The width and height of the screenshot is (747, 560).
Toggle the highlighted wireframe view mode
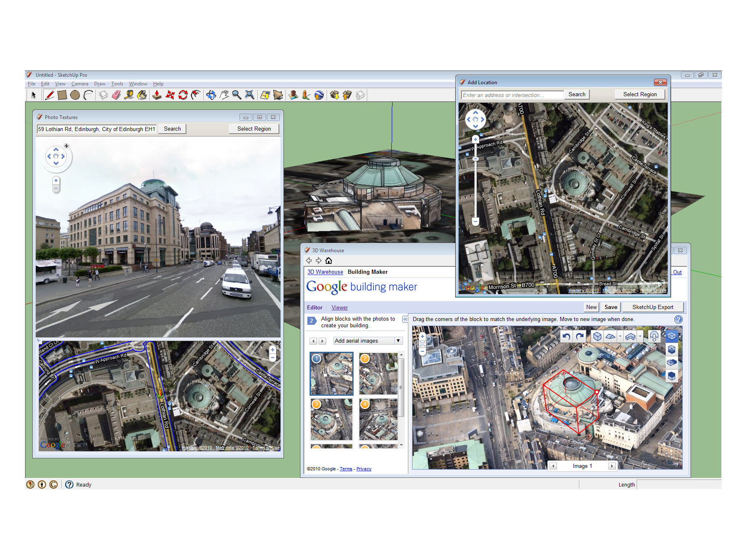pos(671,336)
